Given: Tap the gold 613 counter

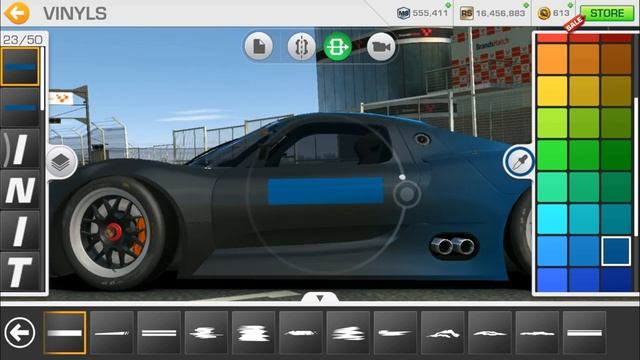Looking at the screenshot, I should [553, 13].
